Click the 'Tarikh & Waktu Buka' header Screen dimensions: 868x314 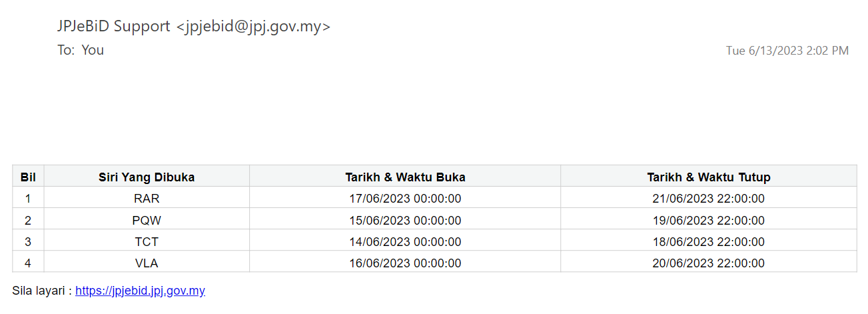tap(405, 177)
